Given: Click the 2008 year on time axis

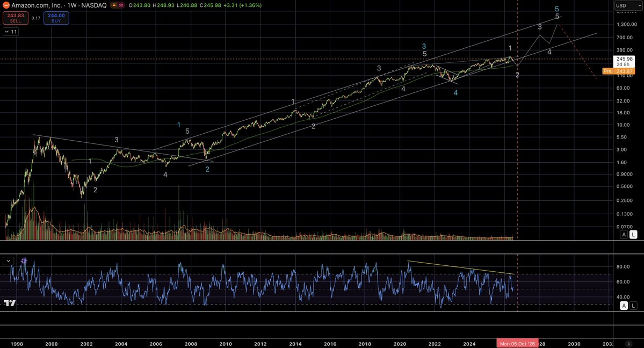Looking at the screenshot, I should 191,344.
